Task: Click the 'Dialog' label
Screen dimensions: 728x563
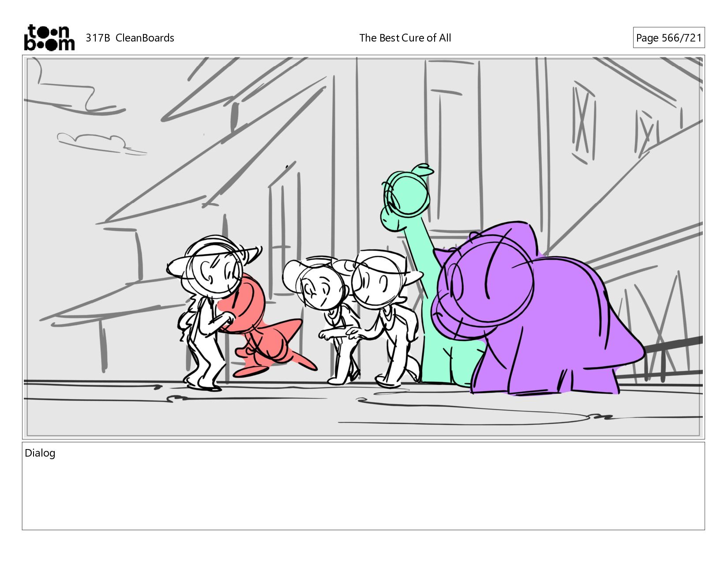Action: (40, 453)
